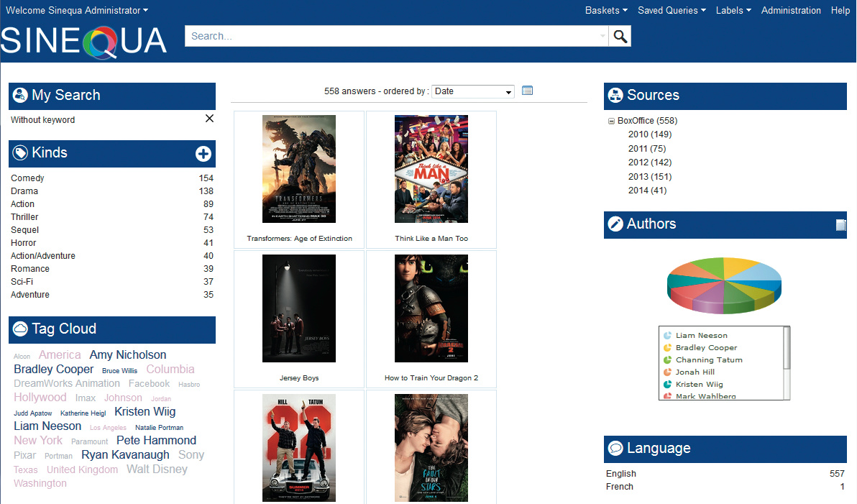Expand Kinds list with plus icon
The height and width of the screenshot is (504, 857).
[x=203, y=153]
